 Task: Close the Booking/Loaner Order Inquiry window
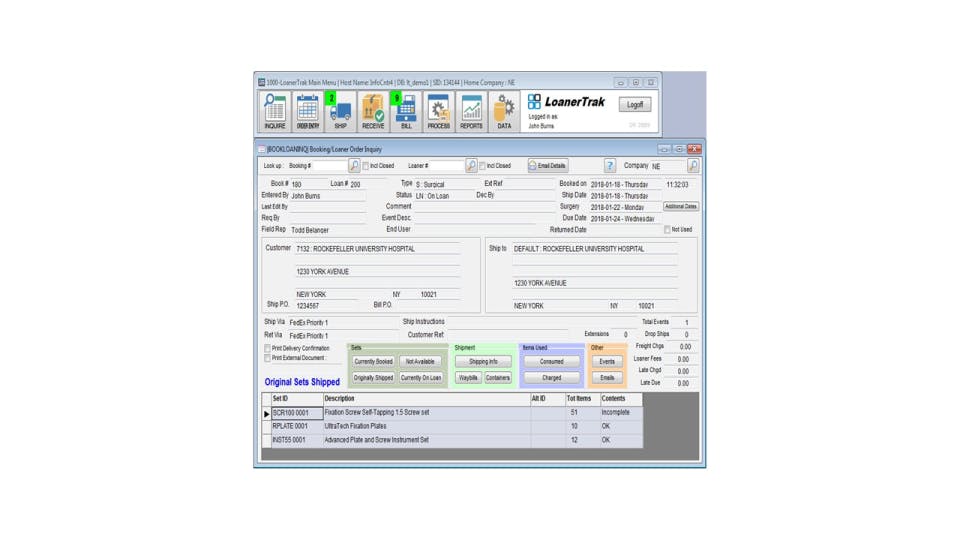click(x=694, y=149)
